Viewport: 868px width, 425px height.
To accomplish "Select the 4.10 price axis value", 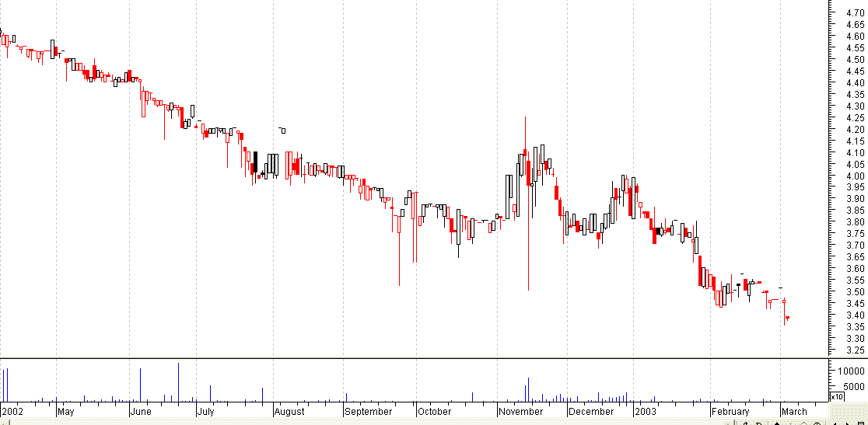I will 856,152.
